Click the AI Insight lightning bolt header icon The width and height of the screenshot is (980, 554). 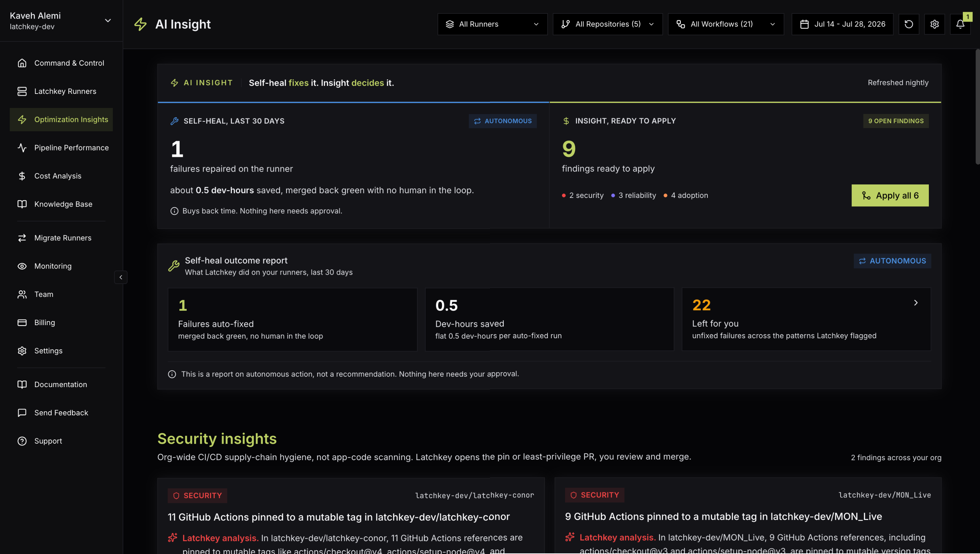click(140, 24)
